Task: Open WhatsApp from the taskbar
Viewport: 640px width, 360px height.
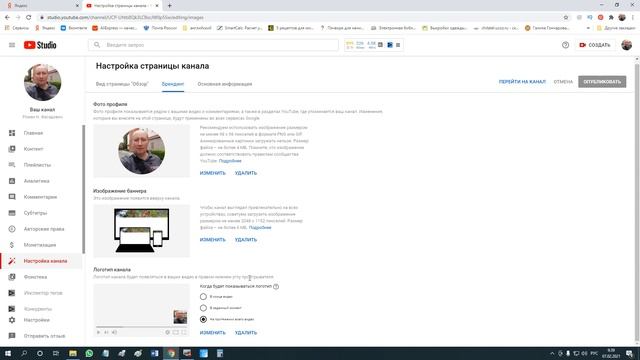Action: pyautogui.click(x=89, y=353)
